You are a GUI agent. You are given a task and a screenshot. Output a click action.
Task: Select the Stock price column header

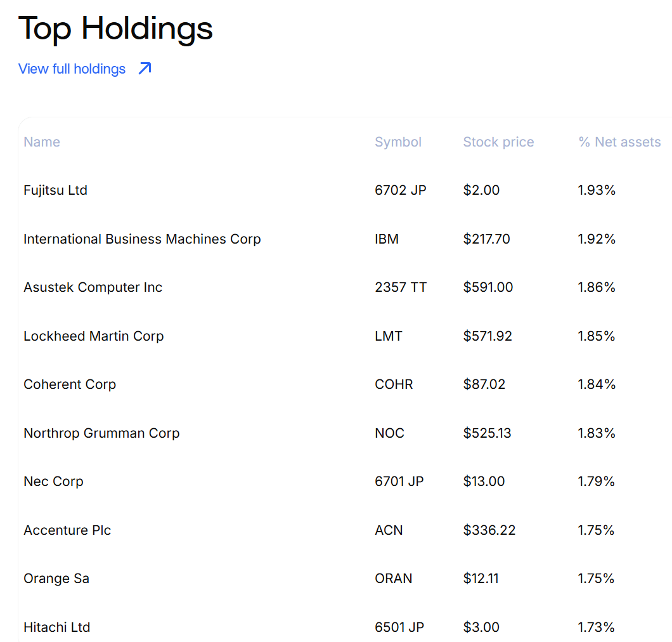498,142
